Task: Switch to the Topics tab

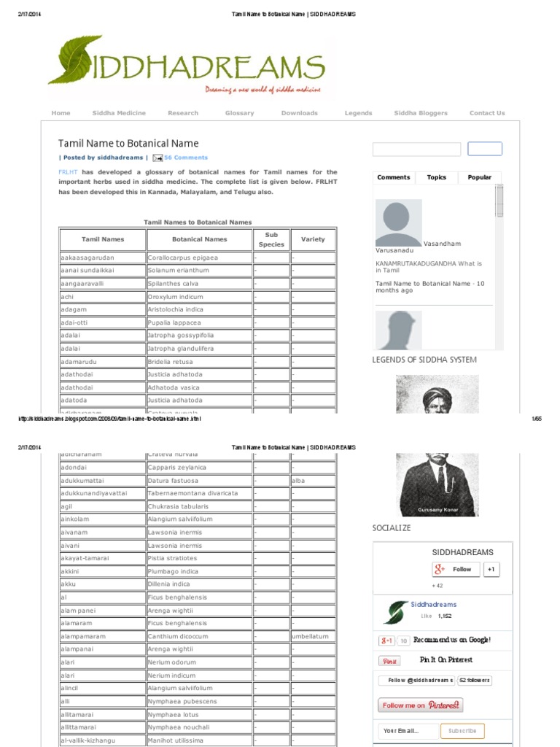Action: point(436,177)
